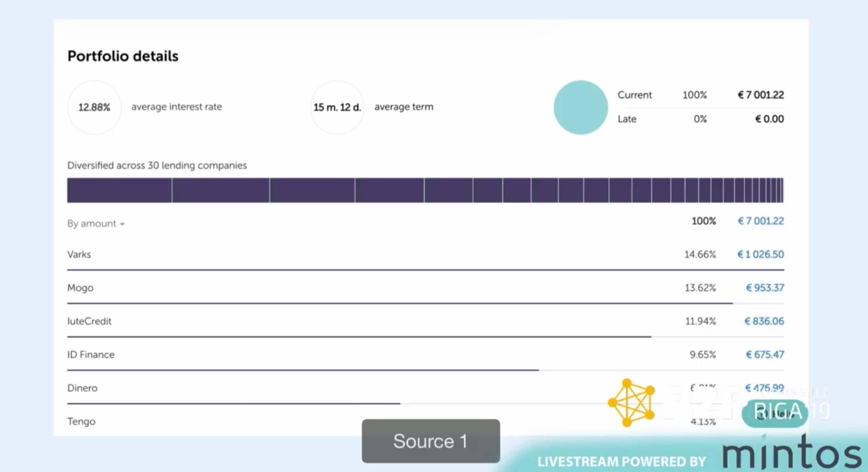Image resolution: width=868 pixels, height=472 pixels.
Task: Open the By amount sorting dropdown
Action: (x=96, y=224)
